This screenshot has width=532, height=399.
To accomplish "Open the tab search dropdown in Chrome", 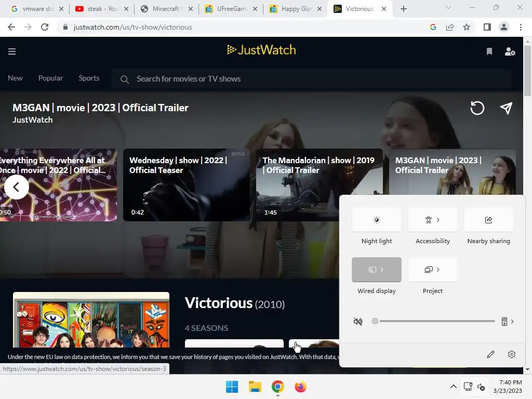I will (x=448, y=7).
